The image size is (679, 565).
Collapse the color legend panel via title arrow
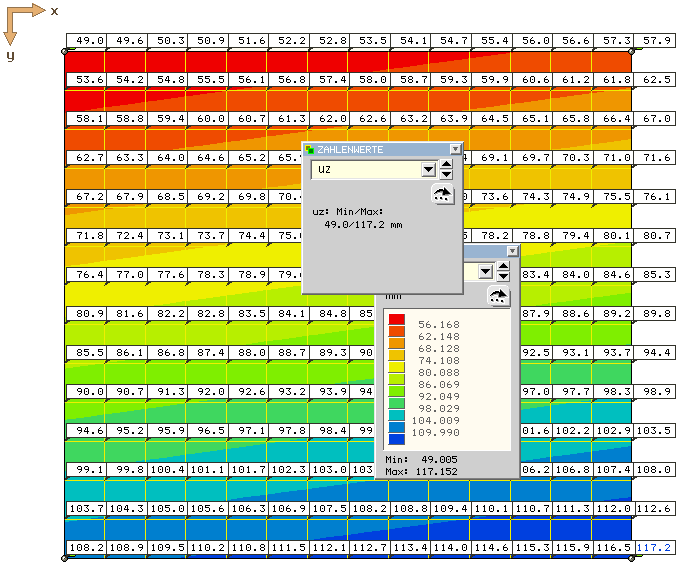(x=512, y=252)
